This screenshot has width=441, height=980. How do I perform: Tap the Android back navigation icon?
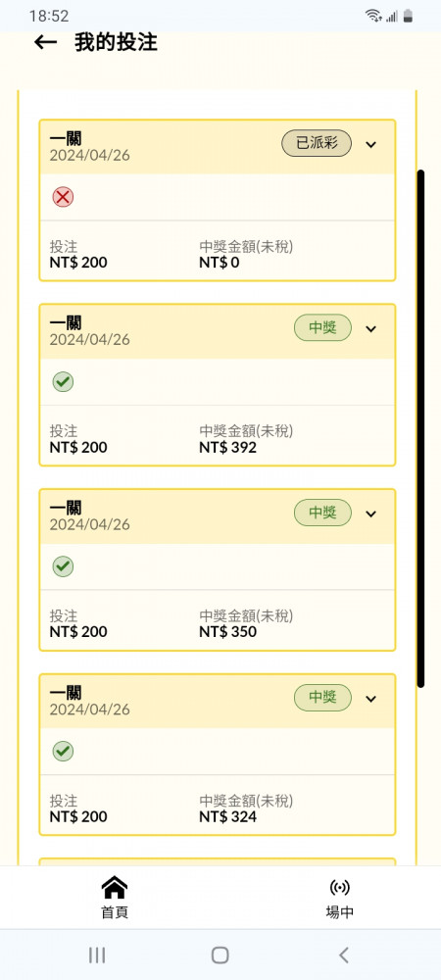[343, 955]
